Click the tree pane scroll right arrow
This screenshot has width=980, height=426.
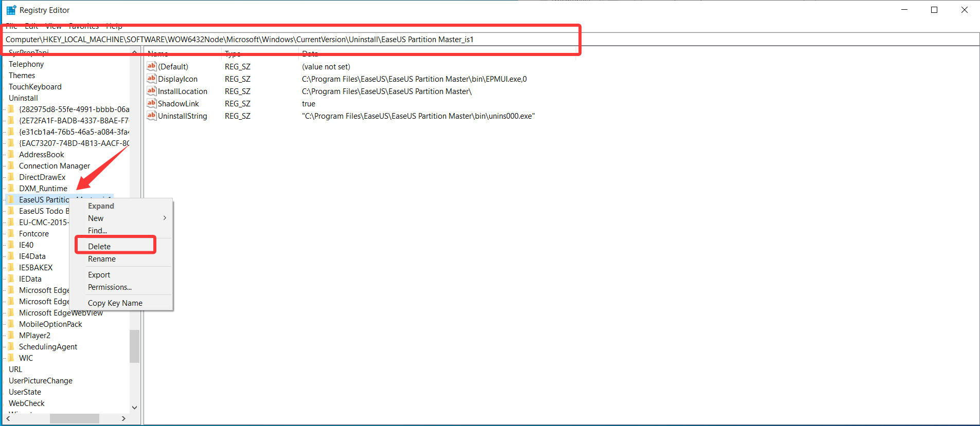click(123, 418)
